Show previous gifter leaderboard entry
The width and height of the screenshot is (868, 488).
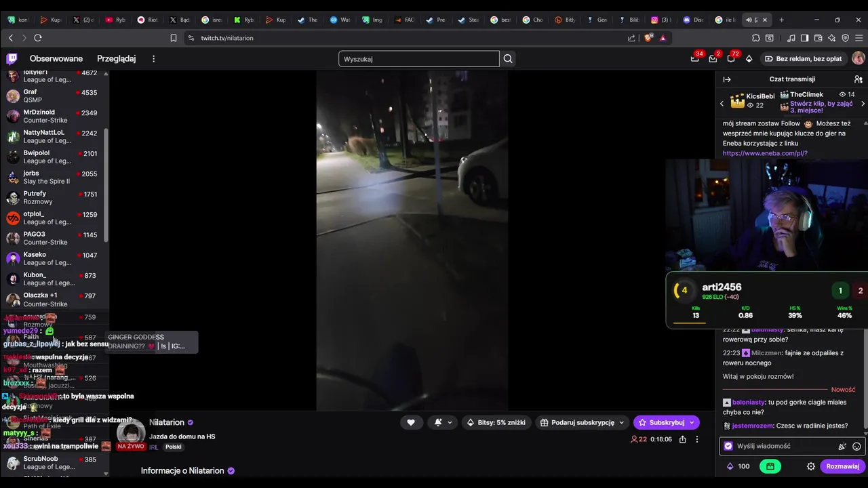722,104
